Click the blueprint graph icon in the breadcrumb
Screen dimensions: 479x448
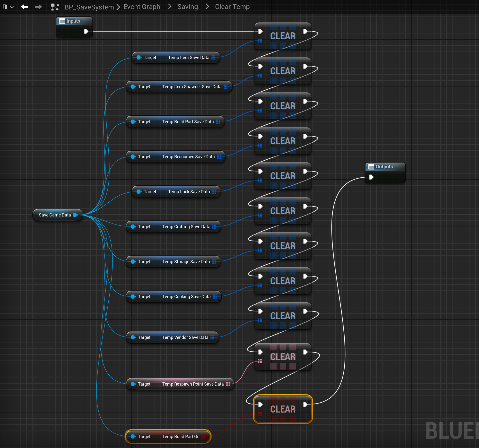click(55, 7)
